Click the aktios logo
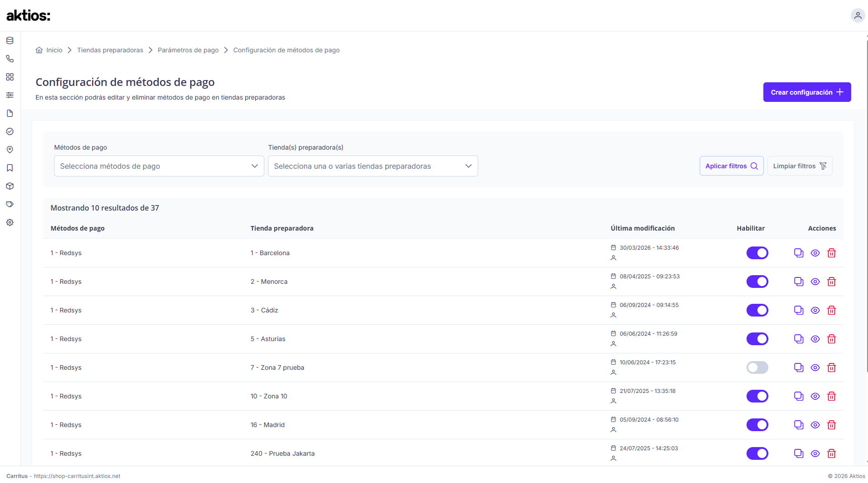This screenshot has height=483, width=868. tap(28, 15)
